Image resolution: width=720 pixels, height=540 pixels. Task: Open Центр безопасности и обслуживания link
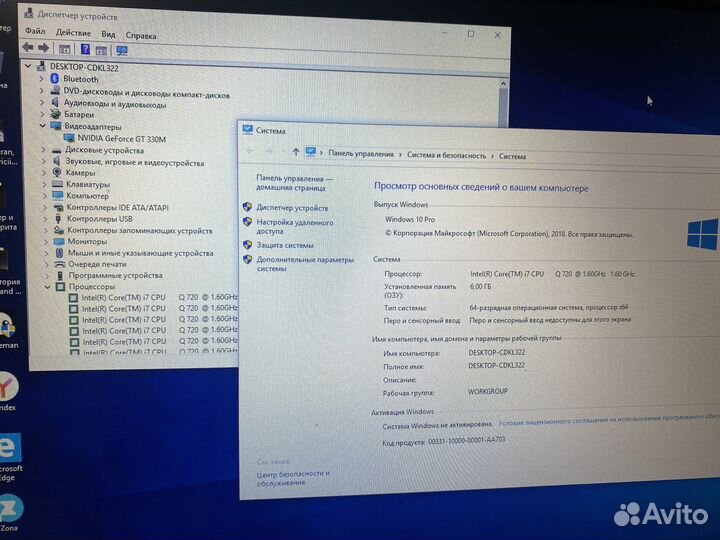[x=293, y=478]
